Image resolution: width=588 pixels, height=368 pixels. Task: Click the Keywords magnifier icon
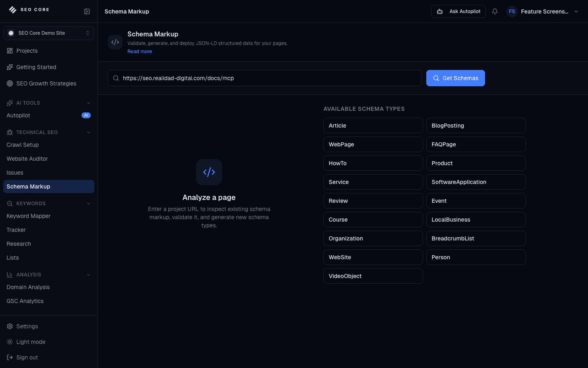10,204
